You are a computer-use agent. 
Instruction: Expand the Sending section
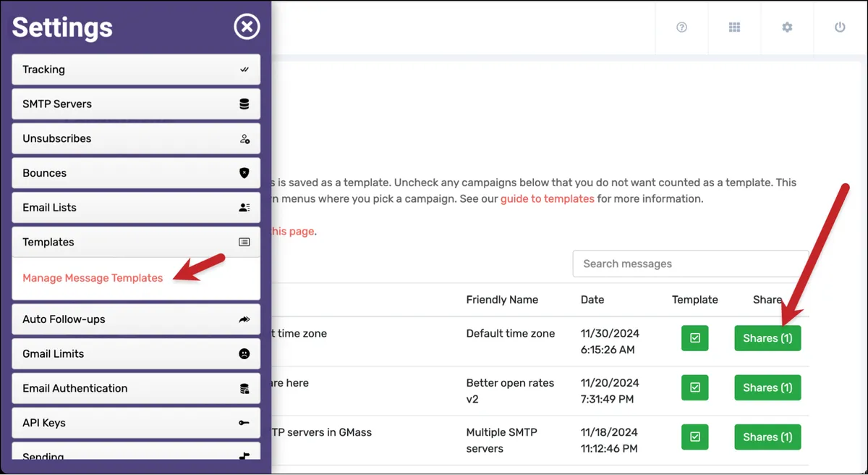coord(136,452)
